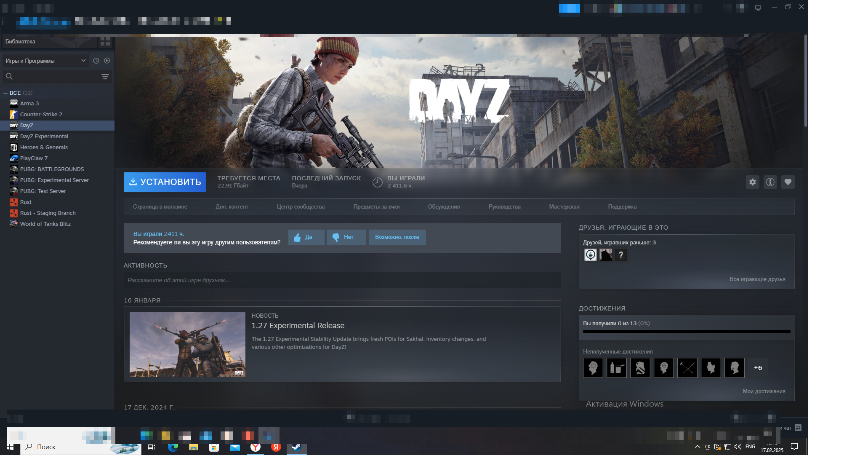Screen dimensions: 868x466
Task: Click the library search input field
Action: tap(57, 76)
